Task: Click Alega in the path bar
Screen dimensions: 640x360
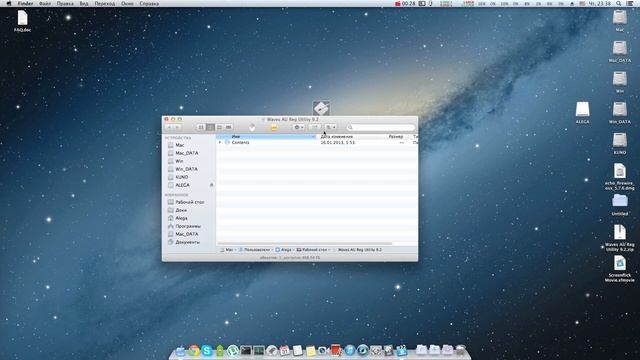Action: tap(283, 249)
